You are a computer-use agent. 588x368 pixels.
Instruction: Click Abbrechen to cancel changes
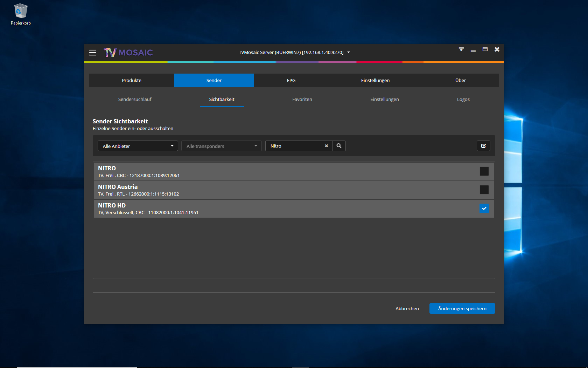tap(407, 308)
